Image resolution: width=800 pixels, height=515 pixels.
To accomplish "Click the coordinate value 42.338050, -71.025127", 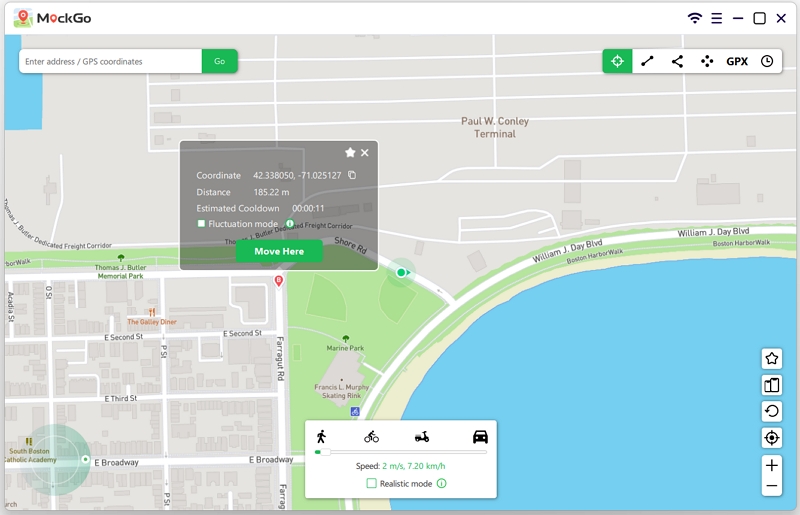I will (297, 175).
